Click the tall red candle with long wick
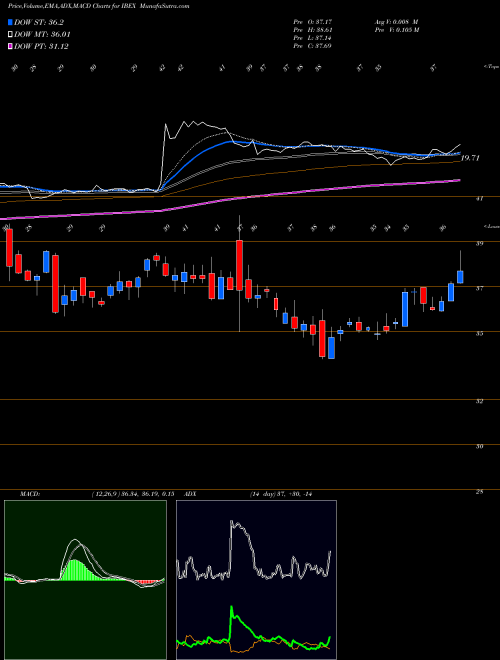Viewport: 500px width, 660px height. [239, 265]
